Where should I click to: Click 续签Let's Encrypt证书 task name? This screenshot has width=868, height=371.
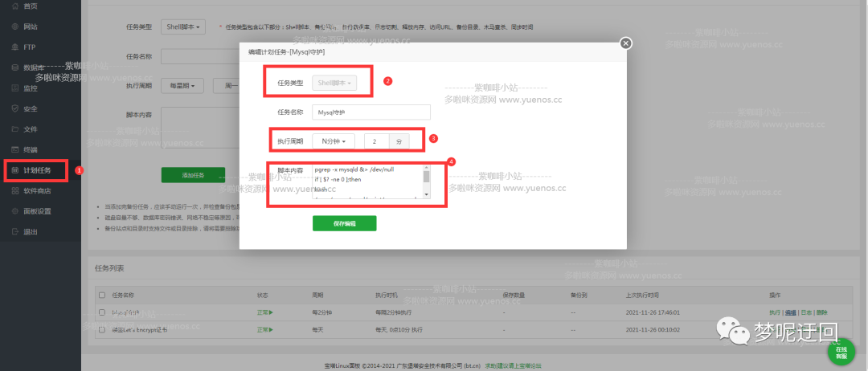coord(138,329)
